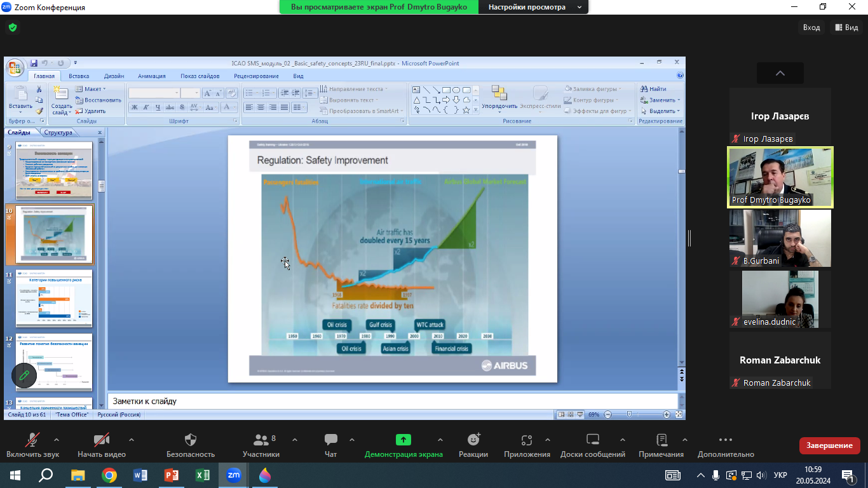Click the Whiteboards icon
Screen dimensions: 868x488
point(592,440)
